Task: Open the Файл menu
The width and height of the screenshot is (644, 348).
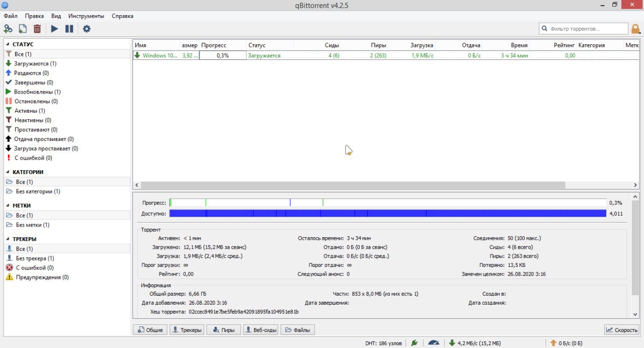Action: point(10,16)
